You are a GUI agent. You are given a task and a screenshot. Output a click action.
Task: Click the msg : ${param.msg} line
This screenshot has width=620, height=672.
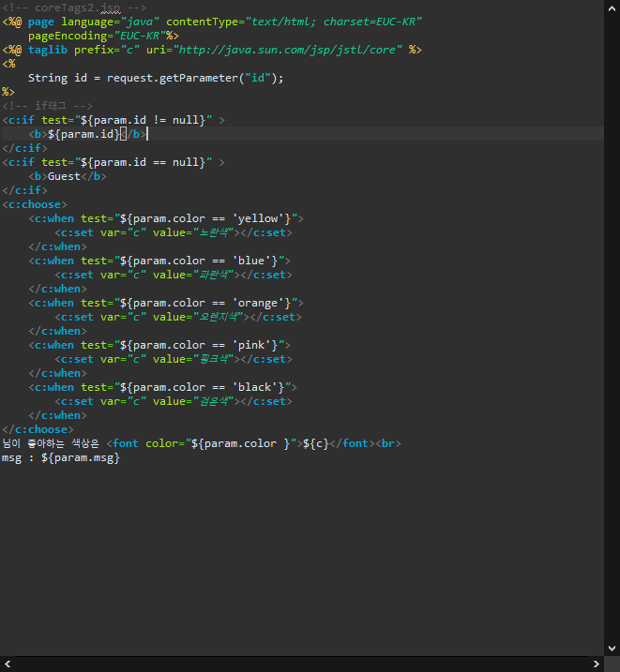[x=61, y=457]
